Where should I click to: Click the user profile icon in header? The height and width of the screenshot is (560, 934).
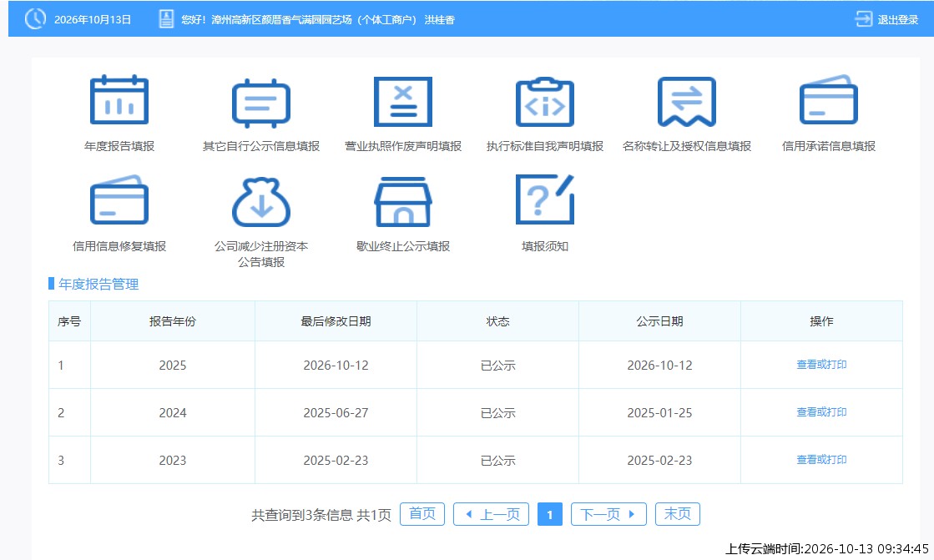166,19
